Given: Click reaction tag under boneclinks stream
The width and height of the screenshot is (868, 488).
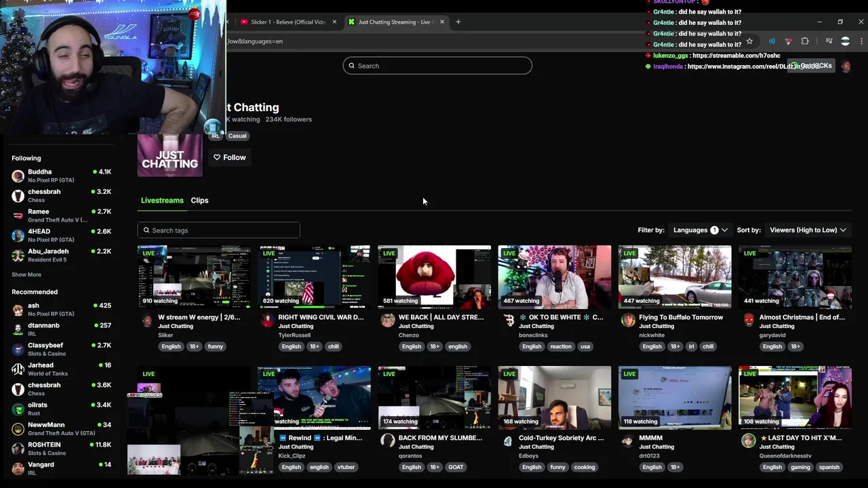Looking at the screenshot, I should (x=561, y=346).
